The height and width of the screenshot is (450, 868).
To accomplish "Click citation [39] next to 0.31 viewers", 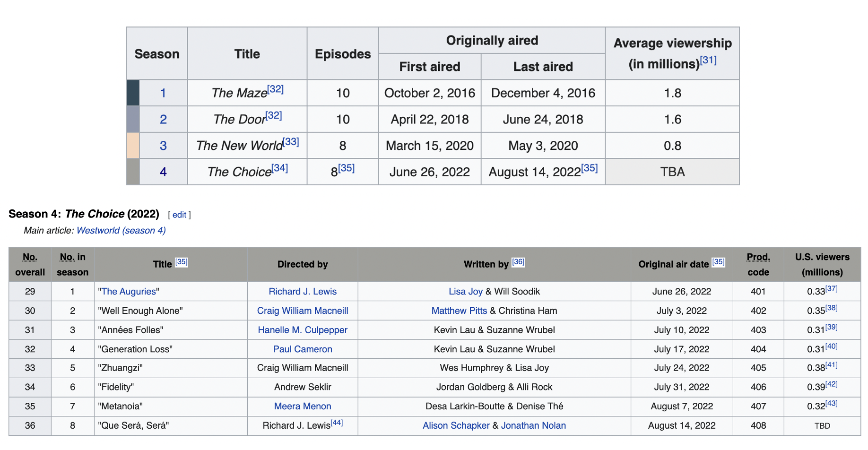I will pos(832,327).
